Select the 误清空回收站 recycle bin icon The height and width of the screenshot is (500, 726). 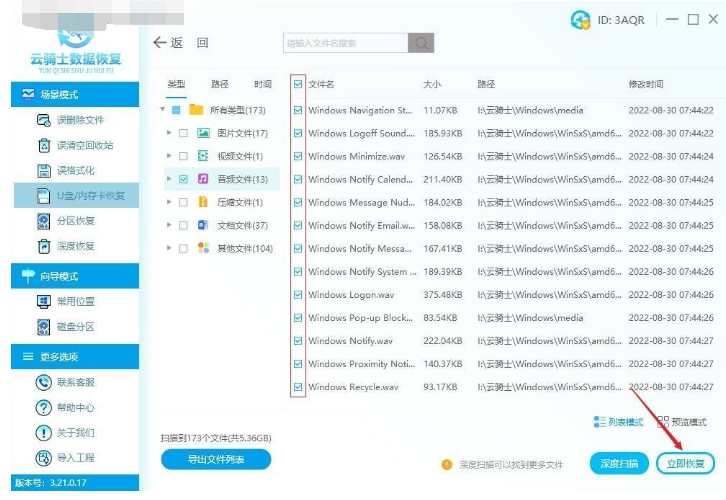43,145
